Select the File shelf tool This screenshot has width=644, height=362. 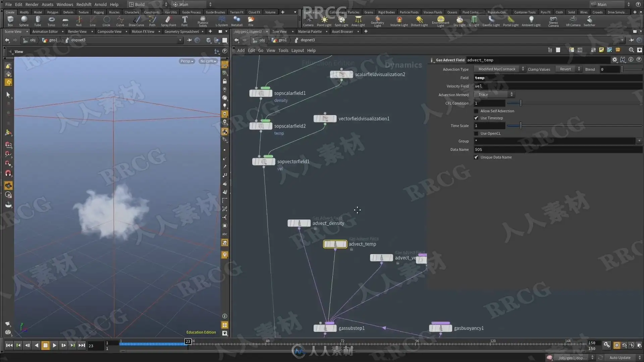click(x=251, y=21)
